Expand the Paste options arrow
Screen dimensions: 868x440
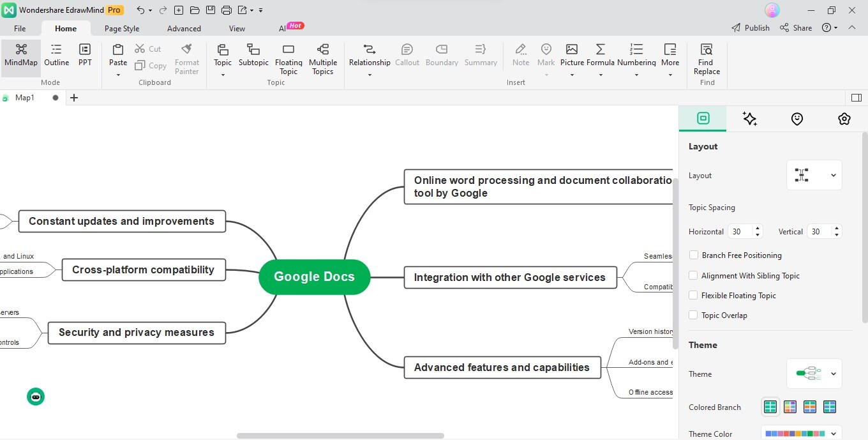pos(118,75)
